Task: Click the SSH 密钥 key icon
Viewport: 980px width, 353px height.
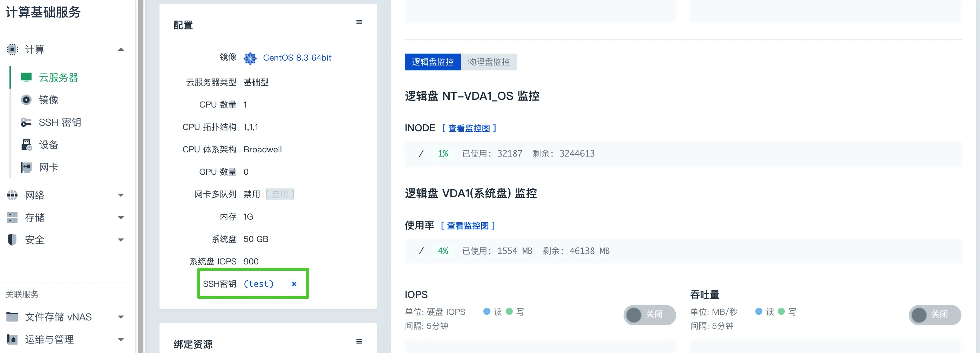Action: coord(26,122)
